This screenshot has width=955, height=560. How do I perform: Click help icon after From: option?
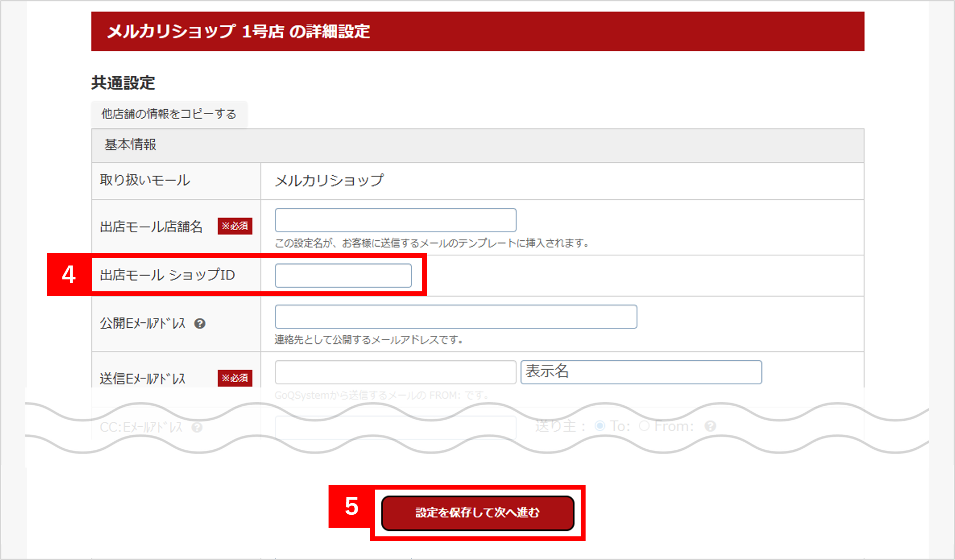[x=710, y=426]
